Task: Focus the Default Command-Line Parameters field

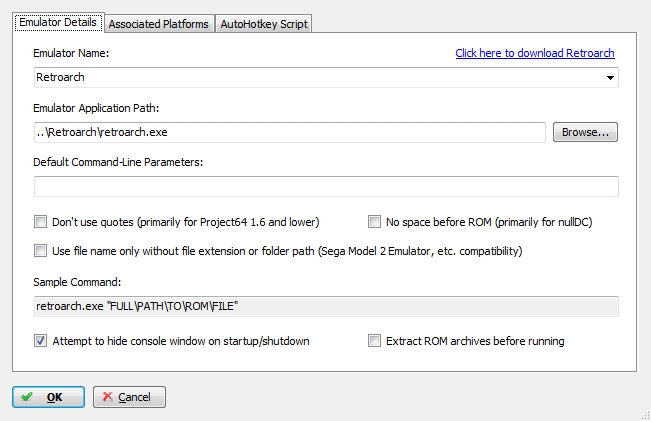Action: [x=326, y=187]
